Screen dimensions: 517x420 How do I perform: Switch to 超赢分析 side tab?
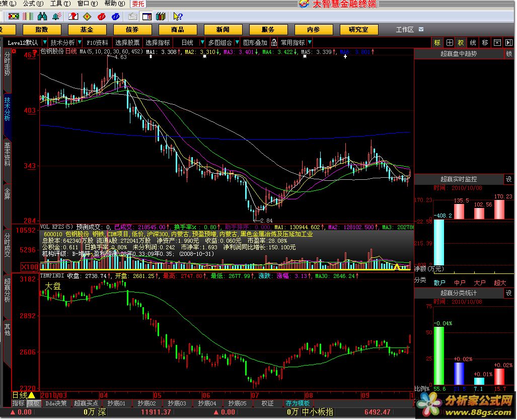(x=7, y=291)
